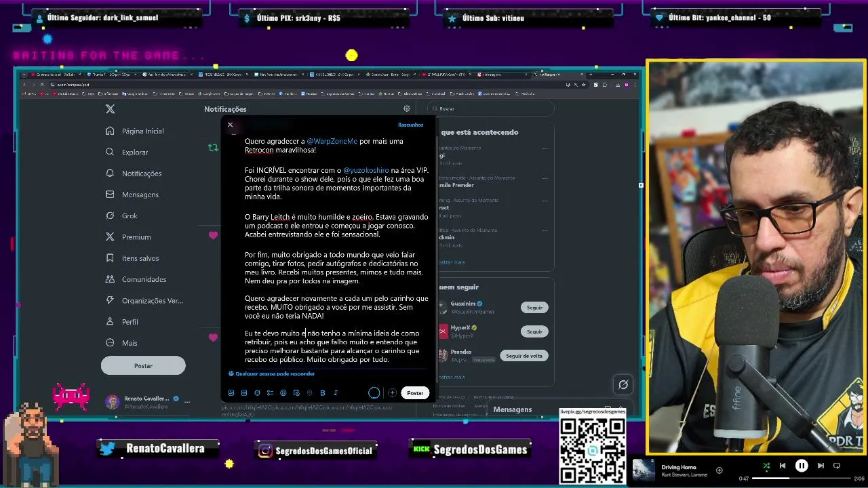The image size is (868, 488).
Task: Click Seguir de volta for Prendes
Action: pyautogui.click(x=524, y=356)
